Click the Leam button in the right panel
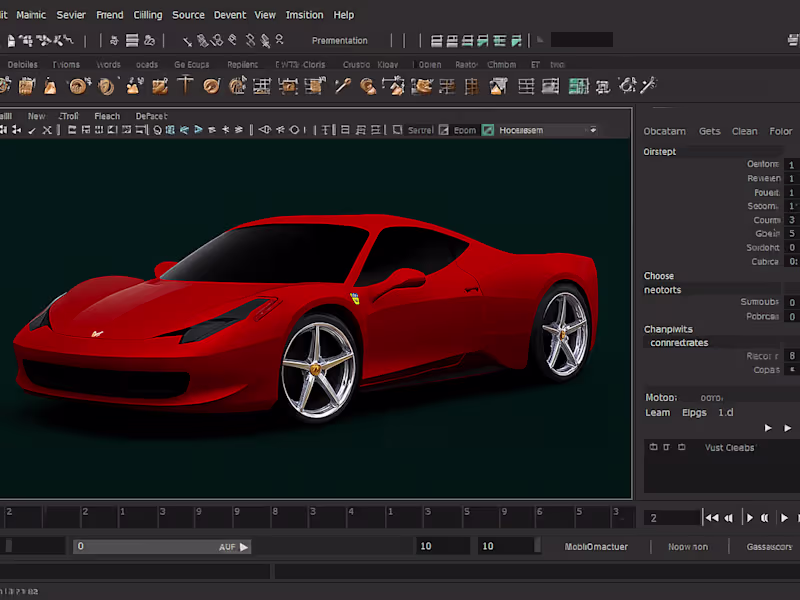800x600 pixels. point(657,412)
